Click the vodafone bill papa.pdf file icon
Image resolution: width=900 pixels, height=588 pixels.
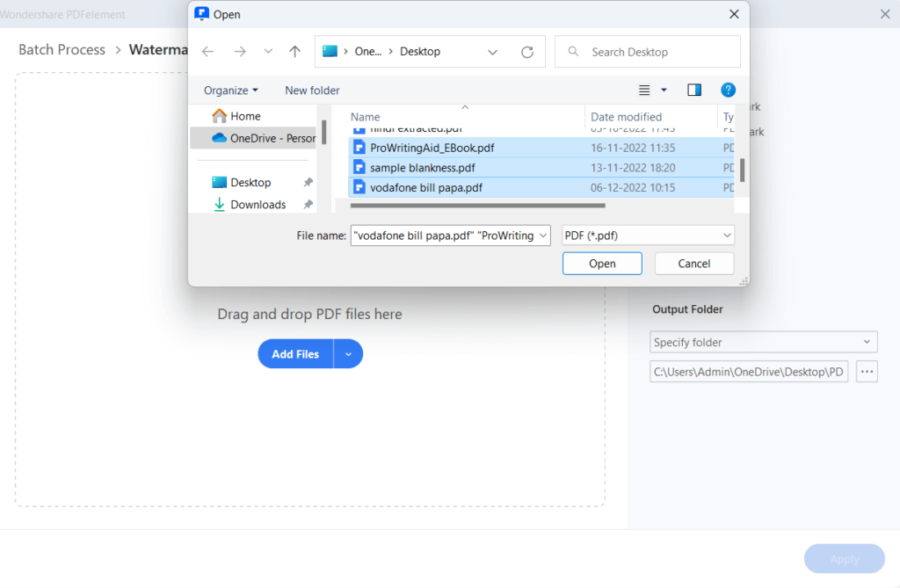pyautogui.click(x=359, y=188)
